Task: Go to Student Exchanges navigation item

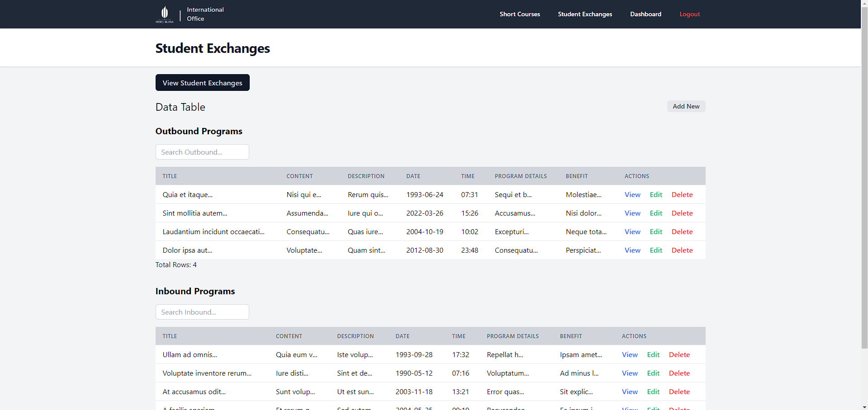Action: (x=585, y=14)
